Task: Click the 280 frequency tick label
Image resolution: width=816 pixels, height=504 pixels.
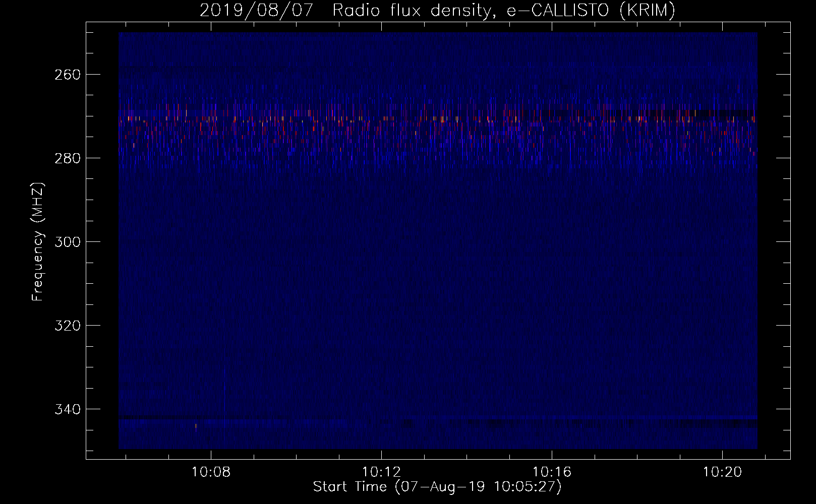Action: pyautogui.click(x=67, y=158)
